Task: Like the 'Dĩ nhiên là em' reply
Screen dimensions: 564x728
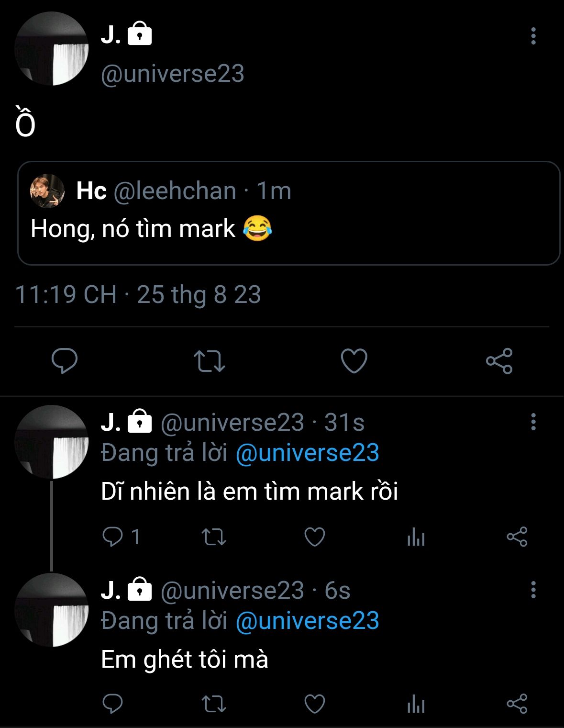Action: click(x=315, y=537)
